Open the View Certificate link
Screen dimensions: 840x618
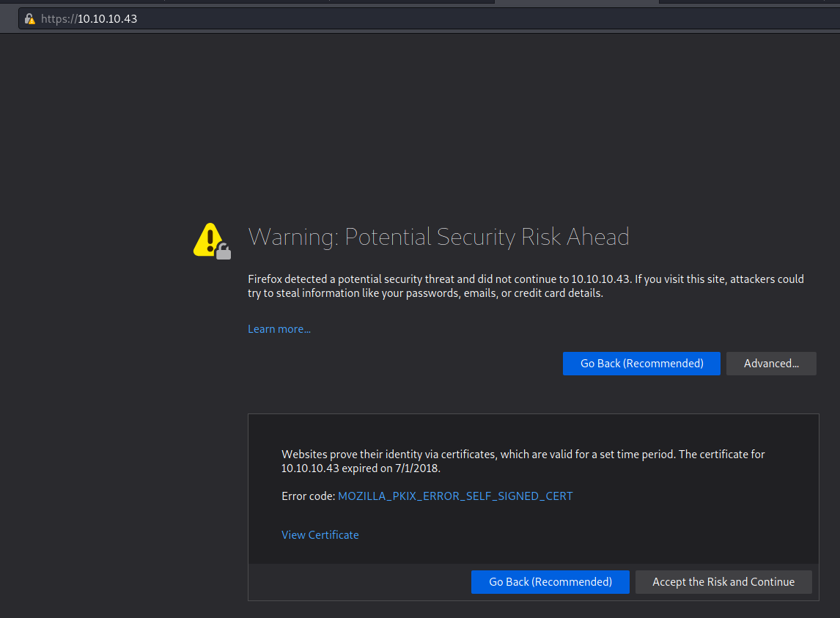coord(320,535)
